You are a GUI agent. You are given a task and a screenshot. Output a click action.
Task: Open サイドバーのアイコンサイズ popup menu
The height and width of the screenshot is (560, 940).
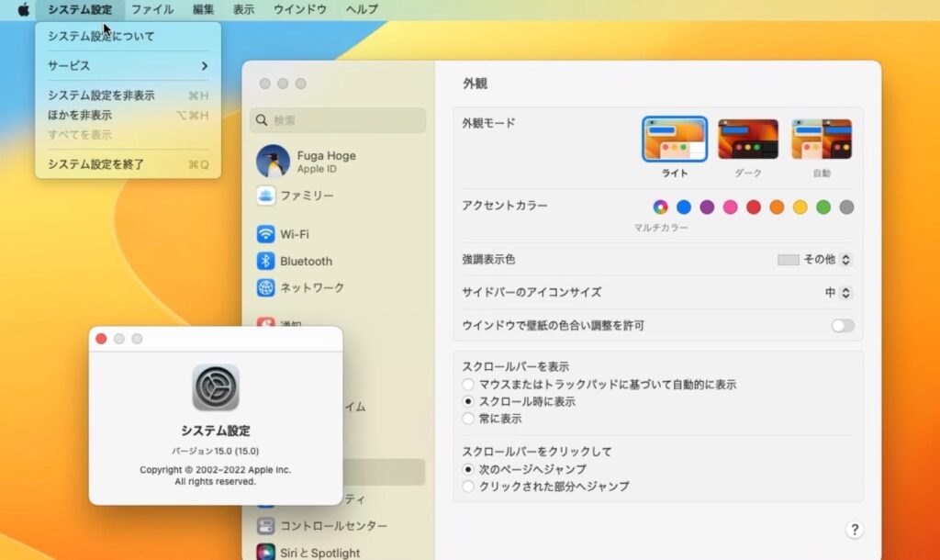pyautogui.click(x=838, y=293)
